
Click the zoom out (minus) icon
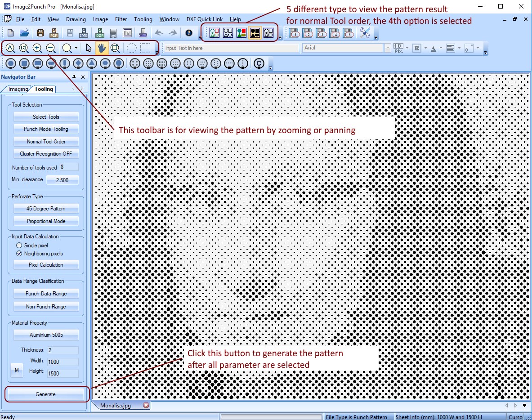(x=51, y=48)
